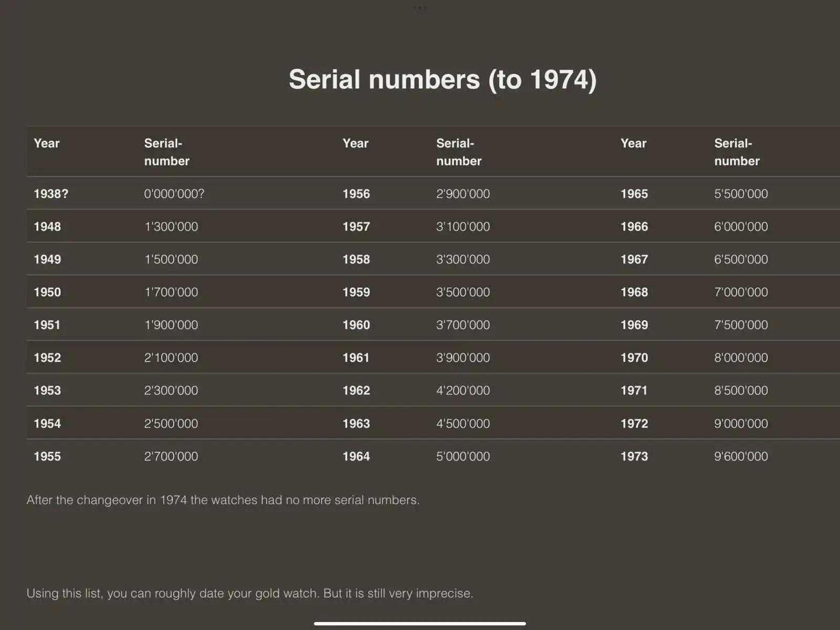Viewport: 840px width, 630px height.
Task: Click the "Serial numbers (to 1974)" heading
Action: pos(443,80)
